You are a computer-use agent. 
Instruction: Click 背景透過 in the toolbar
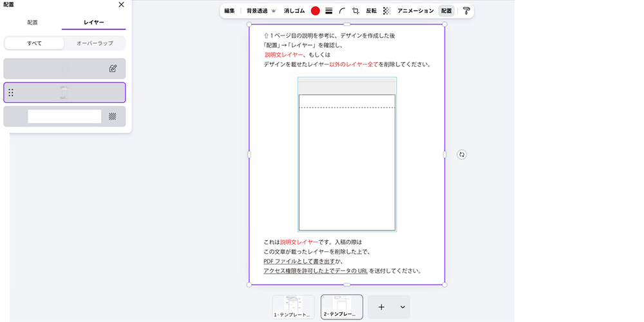click(257, 11)
